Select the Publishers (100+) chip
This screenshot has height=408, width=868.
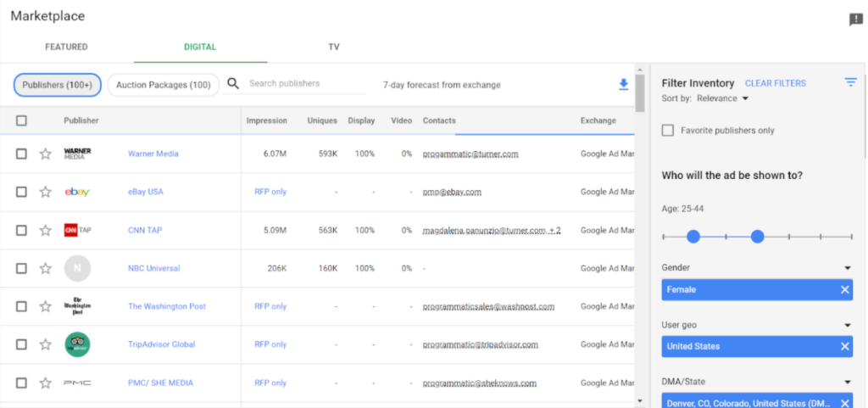pyautogui.click(x=58, y=86)
